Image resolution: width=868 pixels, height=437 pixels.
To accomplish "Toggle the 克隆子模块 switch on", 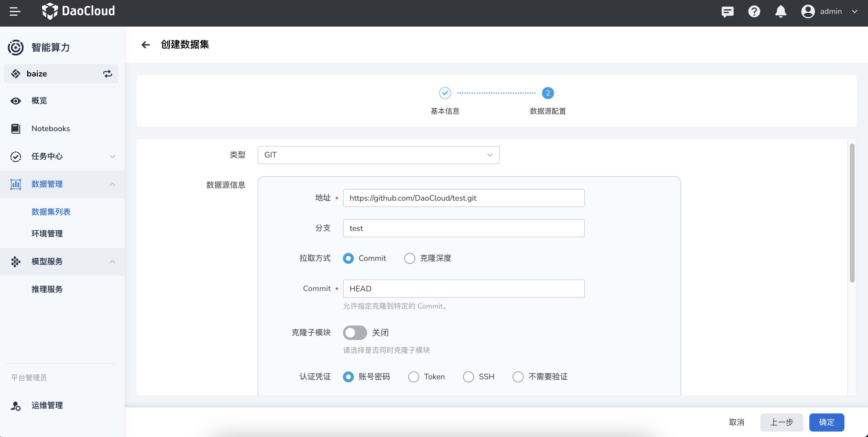I will coord(355,333).
